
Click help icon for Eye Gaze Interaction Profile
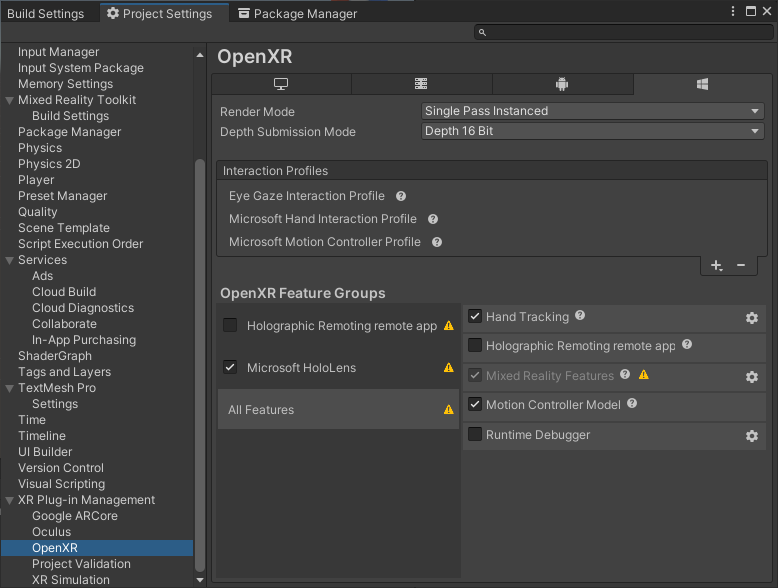coord(401,196)
